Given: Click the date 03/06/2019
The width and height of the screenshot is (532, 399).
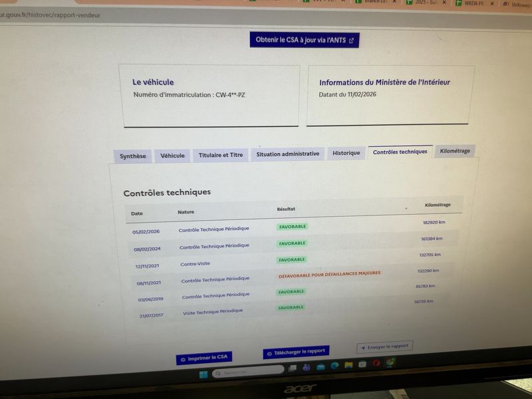Looking at the screenshot, I should coord(150,299).
